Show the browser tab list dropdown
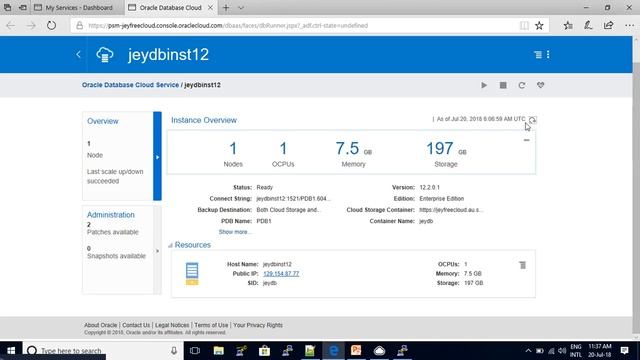Image resolution: width=640 pixels, height=360 pixels. point(241,7)
